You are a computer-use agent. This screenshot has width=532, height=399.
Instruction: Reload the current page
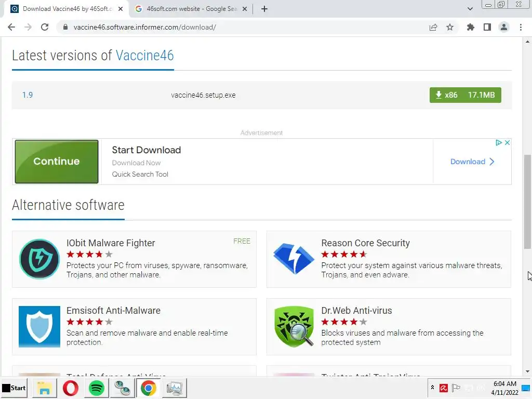point(45,27)
